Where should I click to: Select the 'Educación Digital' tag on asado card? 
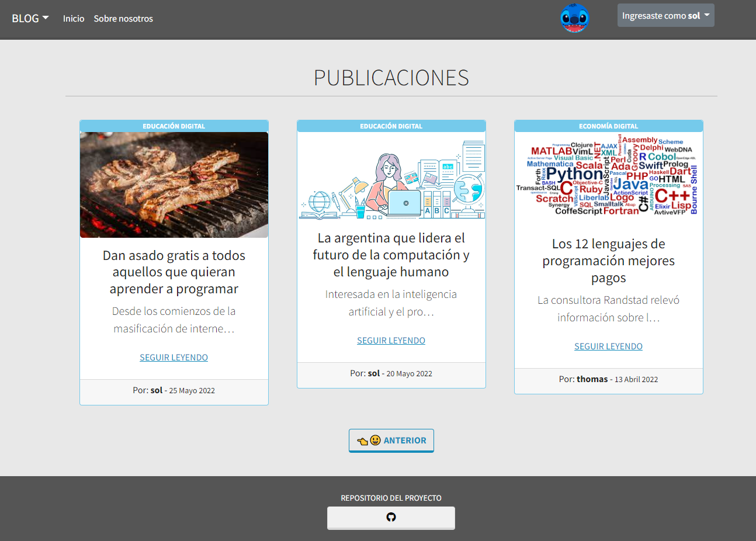tap(174, 126)
